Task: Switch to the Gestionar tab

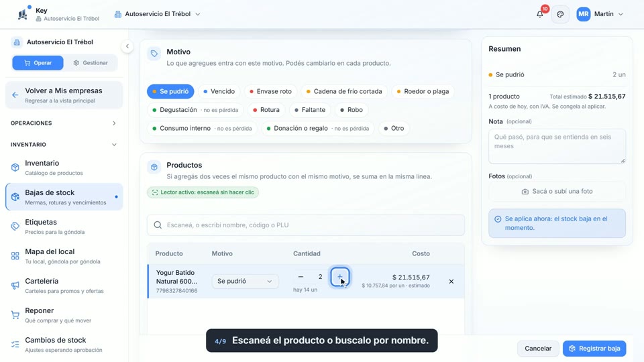Action: pyautogui.click(x=91, y=63)
